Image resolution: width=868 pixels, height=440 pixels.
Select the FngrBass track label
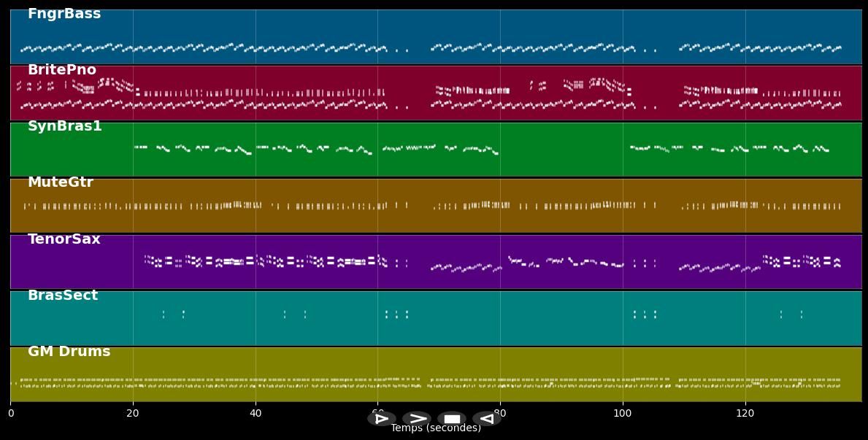click(x=64, y=14)
